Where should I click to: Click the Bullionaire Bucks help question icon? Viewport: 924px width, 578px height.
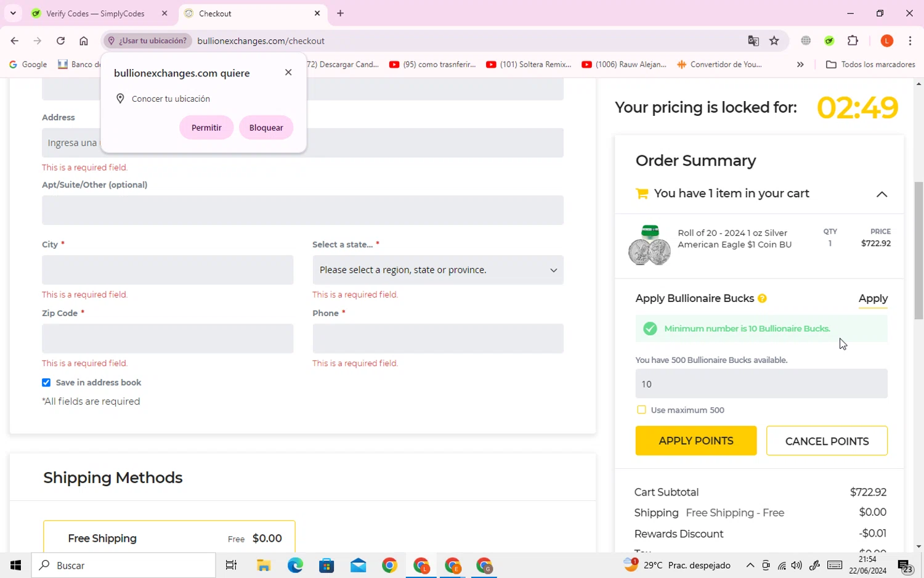(x=762, y=298)
